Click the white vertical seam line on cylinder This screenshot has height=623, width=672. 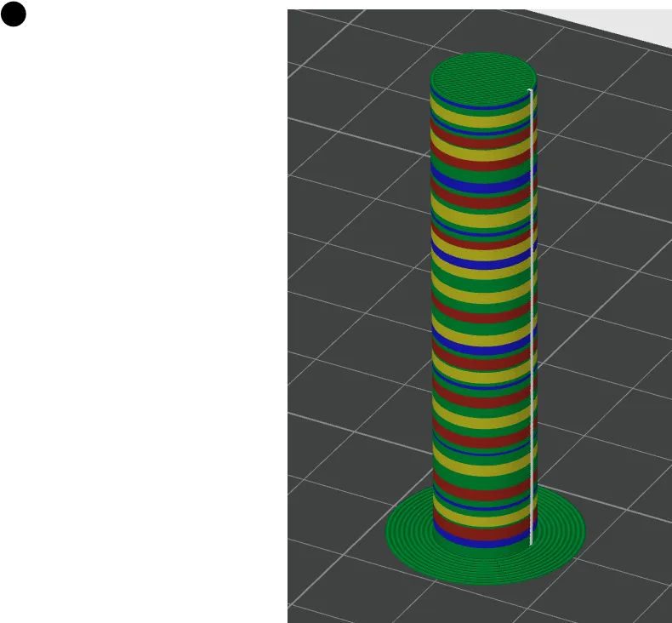coord(531,317)
